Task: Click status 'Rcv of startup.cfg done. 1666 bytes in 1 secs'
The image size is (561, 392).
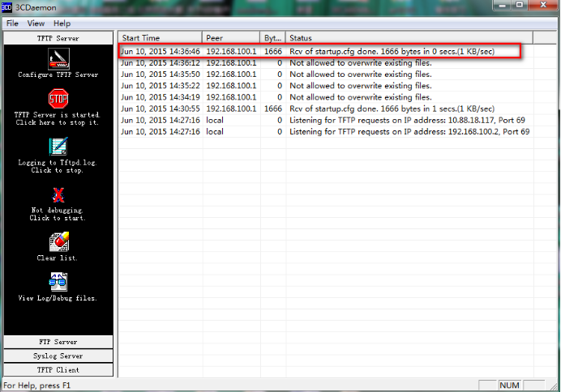Action: click(x=392, y=109)
